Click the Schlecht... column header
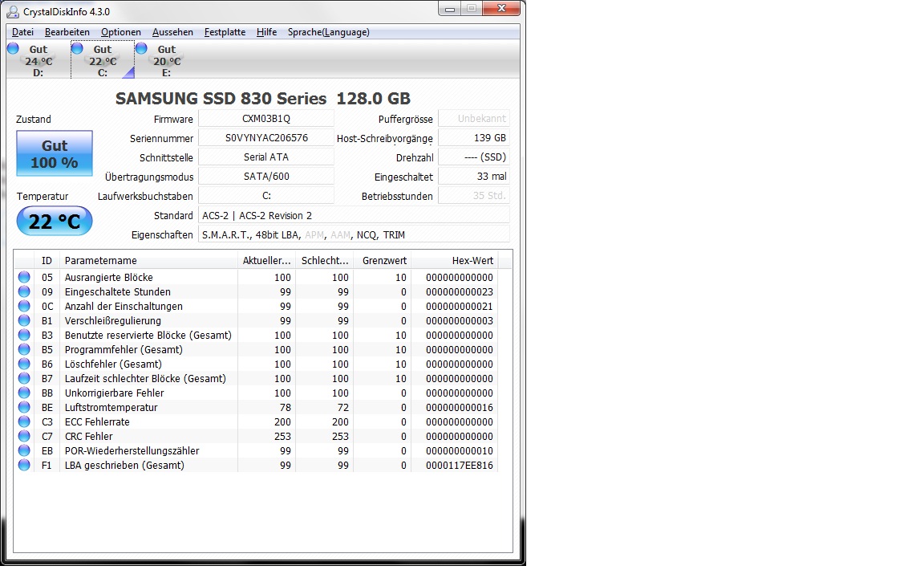Screen dimensions: 924x578 point(325,261)
